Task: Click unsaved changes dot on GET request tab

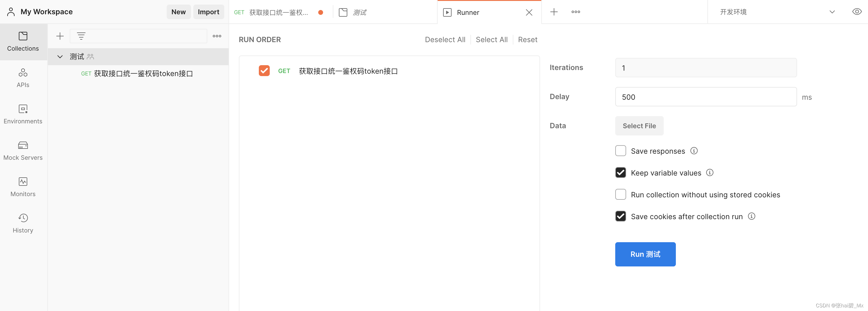Action: (320, 12)
